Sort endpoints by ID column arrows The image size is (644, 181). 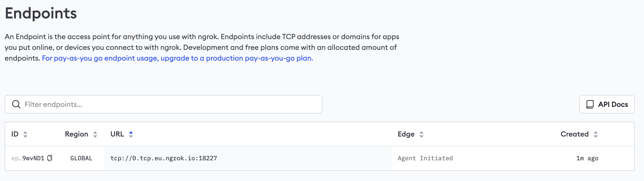(x=25, y=134)
